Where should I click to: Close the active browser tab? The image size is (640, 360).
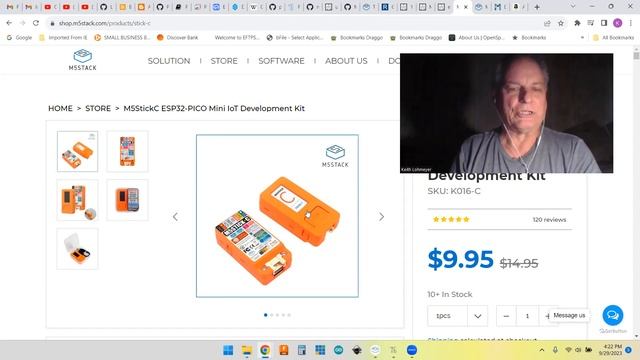(x=466, y=7)
